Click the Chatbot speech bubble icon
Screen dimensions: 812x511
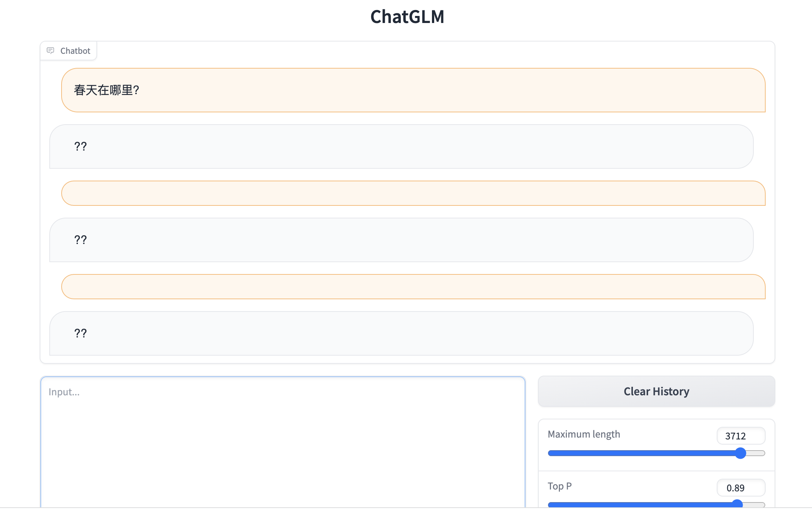point(50,50)
